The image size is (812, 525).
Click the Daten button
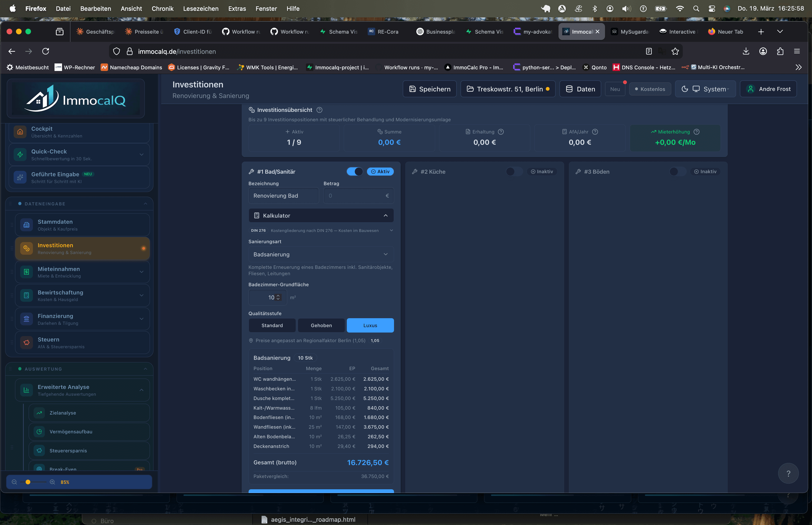[580, 89]
